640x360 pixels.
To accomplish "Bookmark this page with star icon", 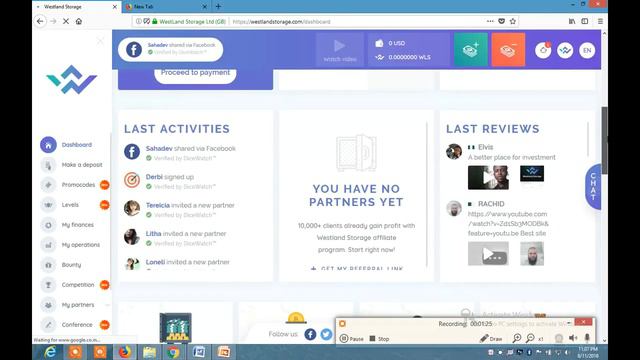I will [513, 21].
